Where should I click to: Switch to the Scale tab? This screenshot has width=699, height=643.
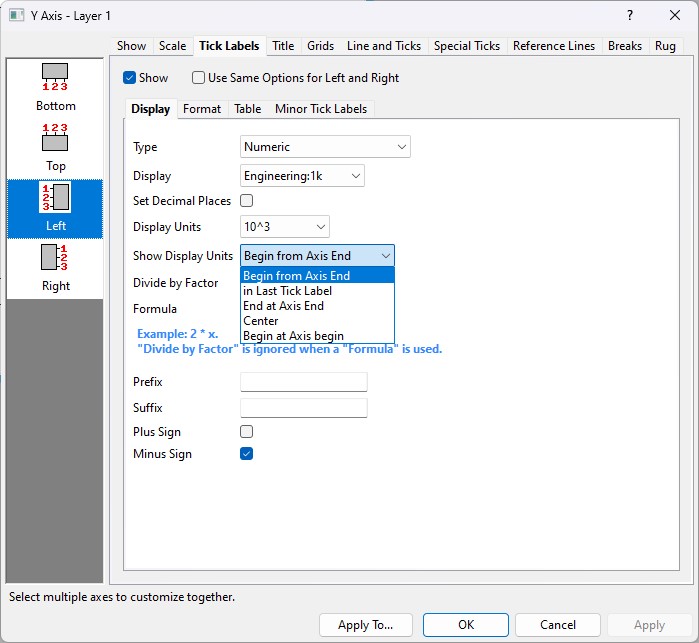[173, 46]
